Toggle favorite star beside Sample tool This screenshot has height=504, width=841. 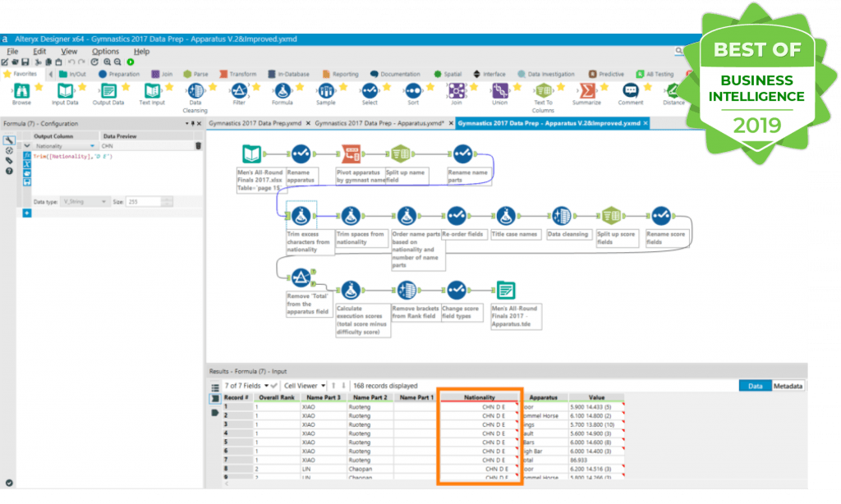343,87
